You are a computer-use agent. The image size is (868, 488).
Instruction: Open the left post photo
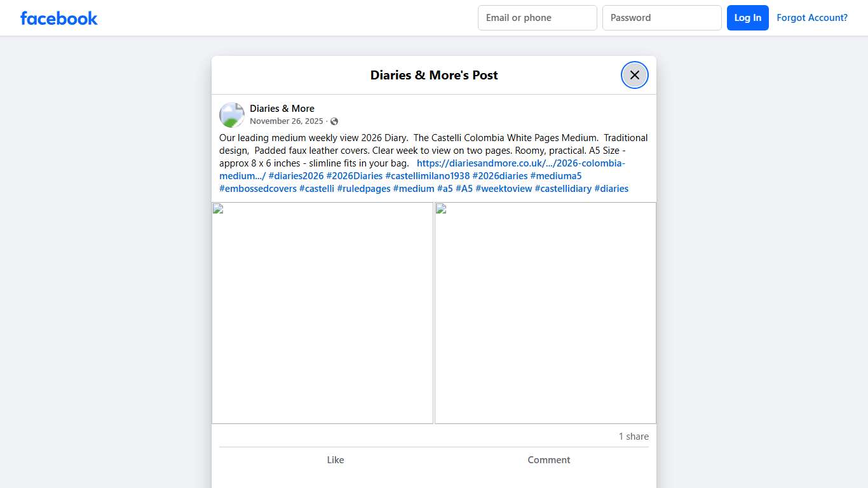pyautogui.click(x=322, y=312)
